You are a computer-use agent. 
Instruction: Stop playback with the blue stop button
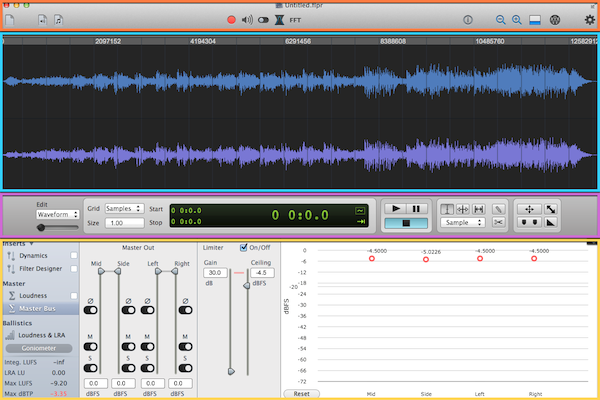pyautogui.click(x=406, y=223)
